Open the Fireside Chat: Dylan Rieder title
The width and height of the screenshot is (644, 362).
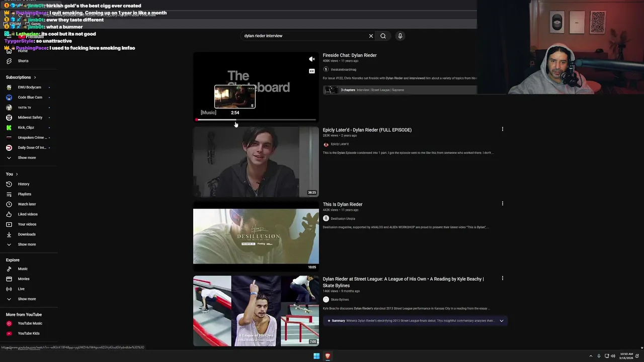[350, 55]
